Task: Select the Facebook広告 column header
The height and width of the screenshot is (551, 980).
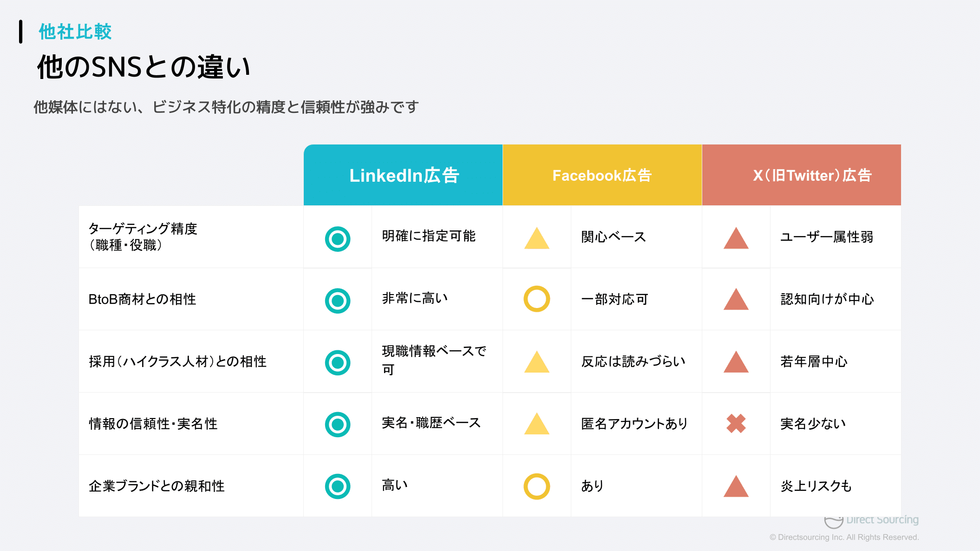Action: point(602,175)
